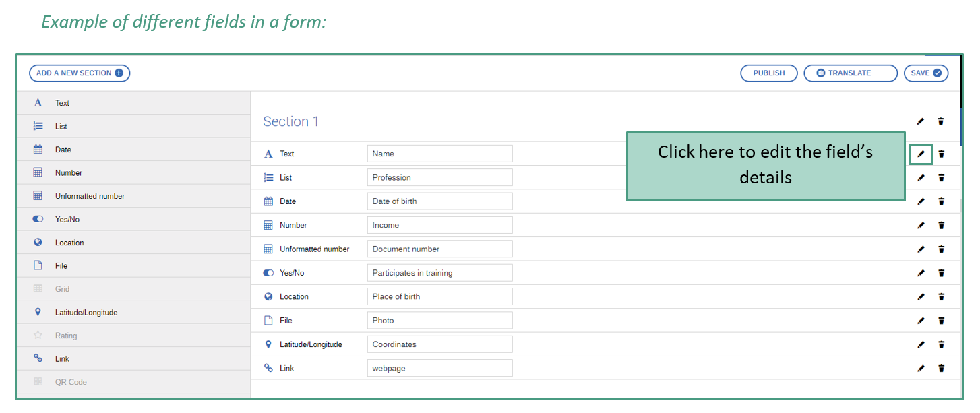This screenshot has height=413, width=980.
Task: Edit the Income field details
Action: [x=921, y=225]
